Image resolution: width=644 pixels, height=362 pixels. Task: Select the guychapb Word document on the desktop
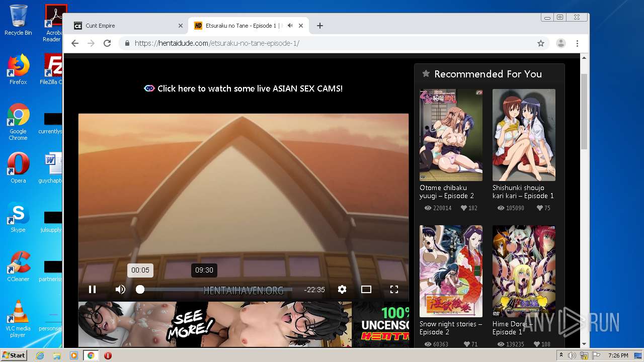[52, 167]
